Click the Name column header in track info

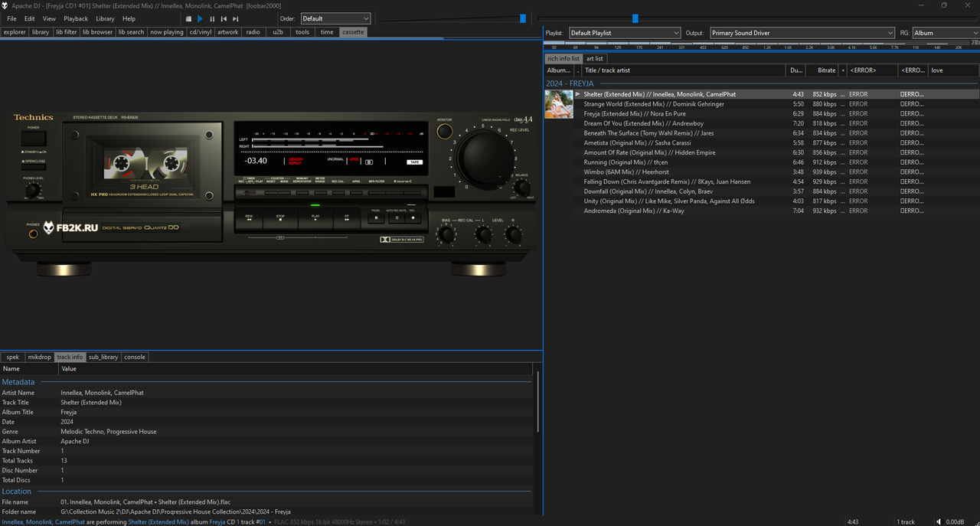point(29,369)
